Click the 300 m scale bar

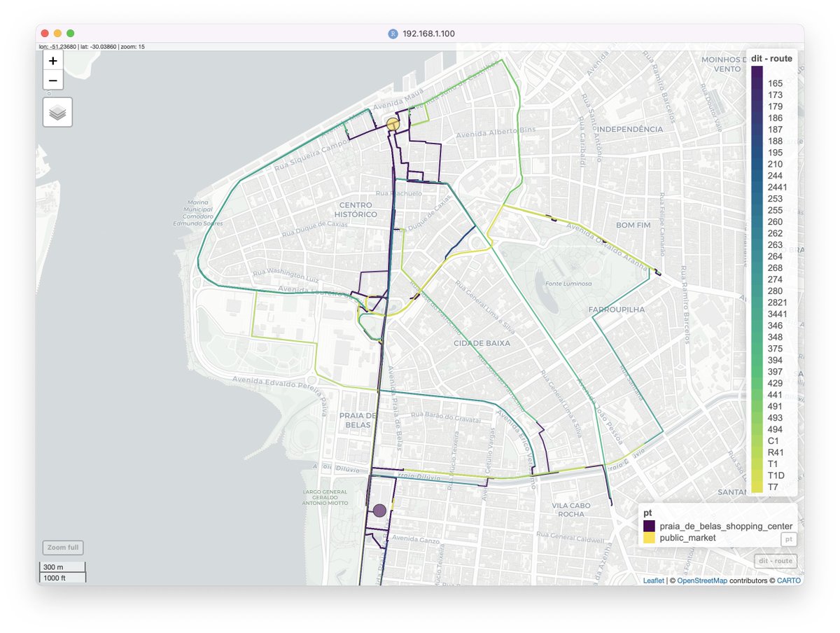62,567
